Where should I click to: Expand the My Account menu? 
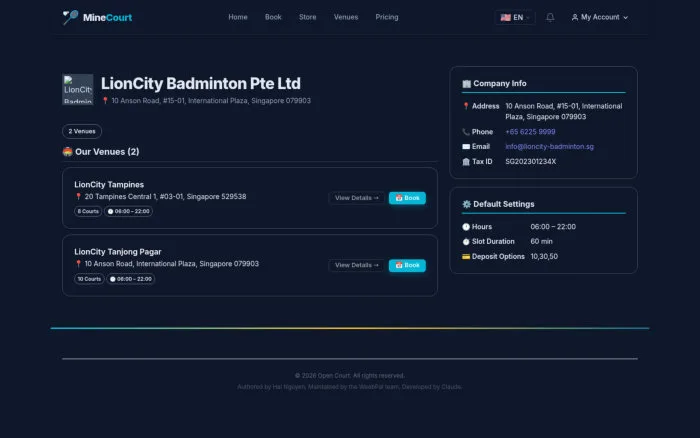click(x=600, y=17)
